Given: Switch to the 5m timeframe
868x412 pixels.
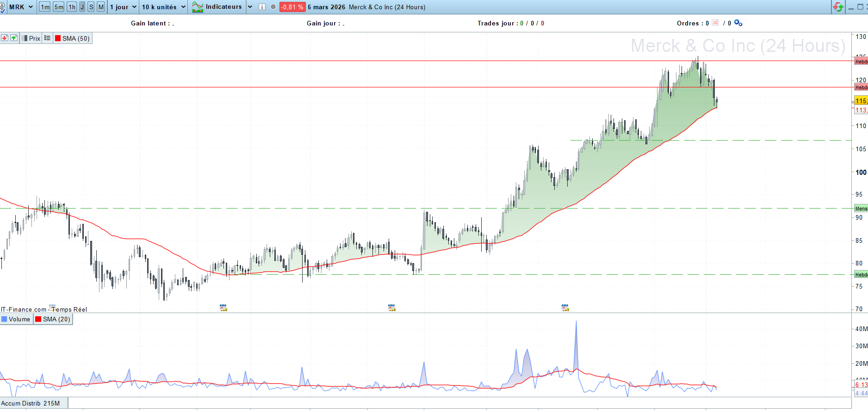Looking at the screenshot, I should coord(59,7).
